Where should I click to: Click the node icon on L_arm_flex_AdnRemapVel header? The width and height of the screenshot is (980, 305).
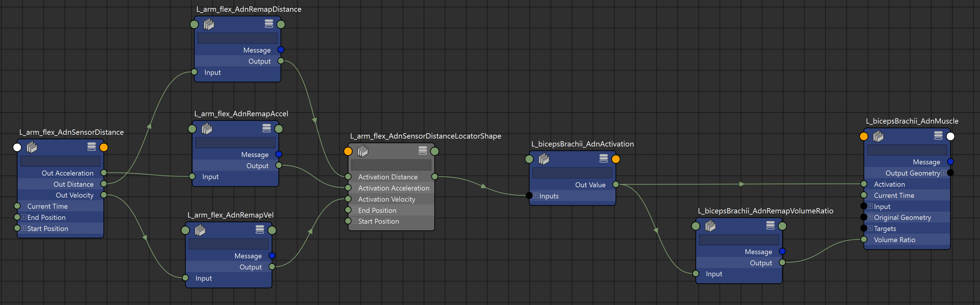[x=200, y=230]
